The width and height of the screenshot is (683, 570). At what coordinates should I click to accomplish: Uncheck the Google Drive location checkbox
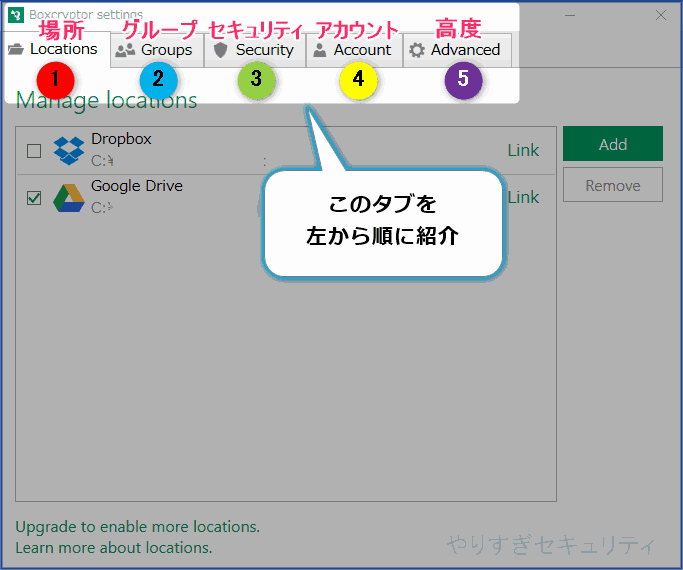34,198
